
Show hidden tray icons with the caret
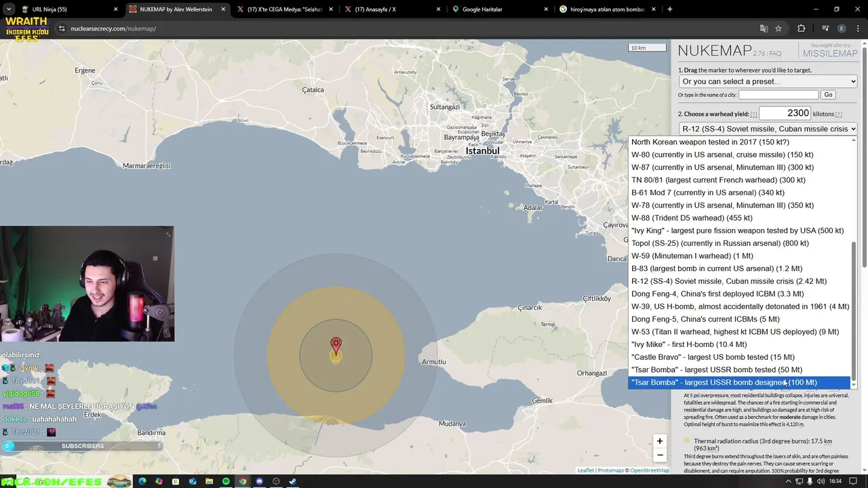pyautogui.click(x=788, y=481)
